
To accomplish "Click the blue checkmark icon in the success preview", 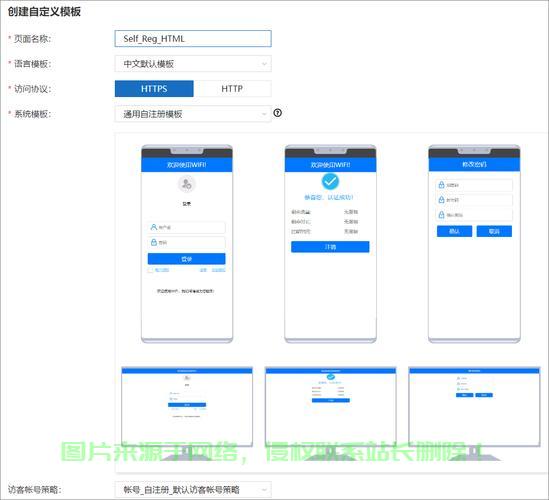I will click(x=330, y=181).
